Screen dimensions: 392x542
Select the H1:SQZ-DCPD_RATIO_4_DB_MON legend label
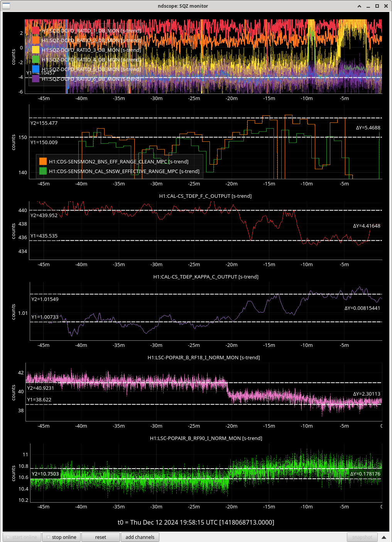[x=91, y=59]
